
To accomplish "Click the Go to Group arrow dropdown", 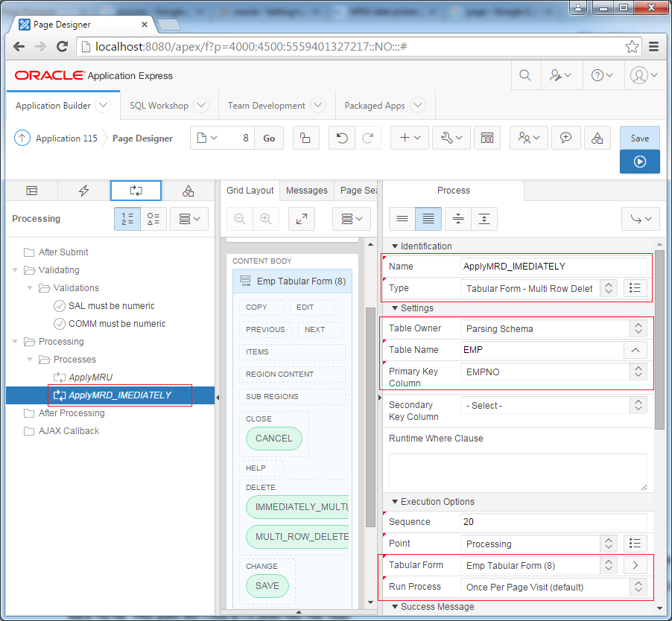I will 641,219.
